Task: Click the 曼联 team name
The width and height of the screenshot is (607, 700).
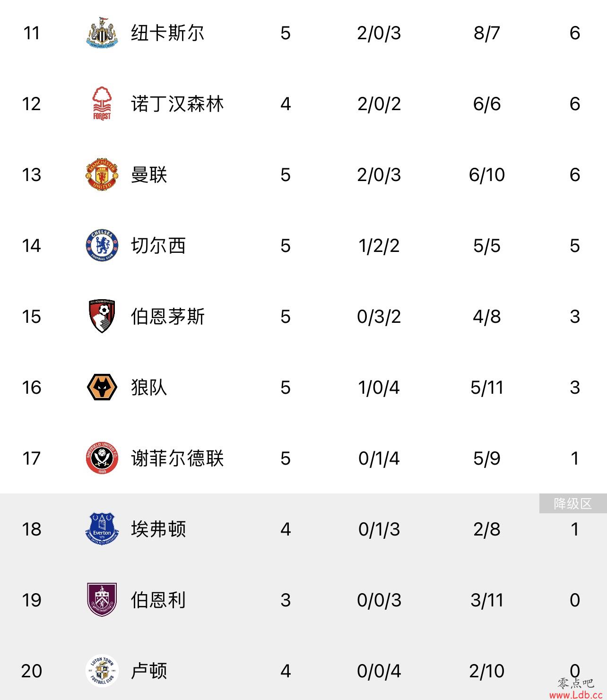Action: (149, 175)
